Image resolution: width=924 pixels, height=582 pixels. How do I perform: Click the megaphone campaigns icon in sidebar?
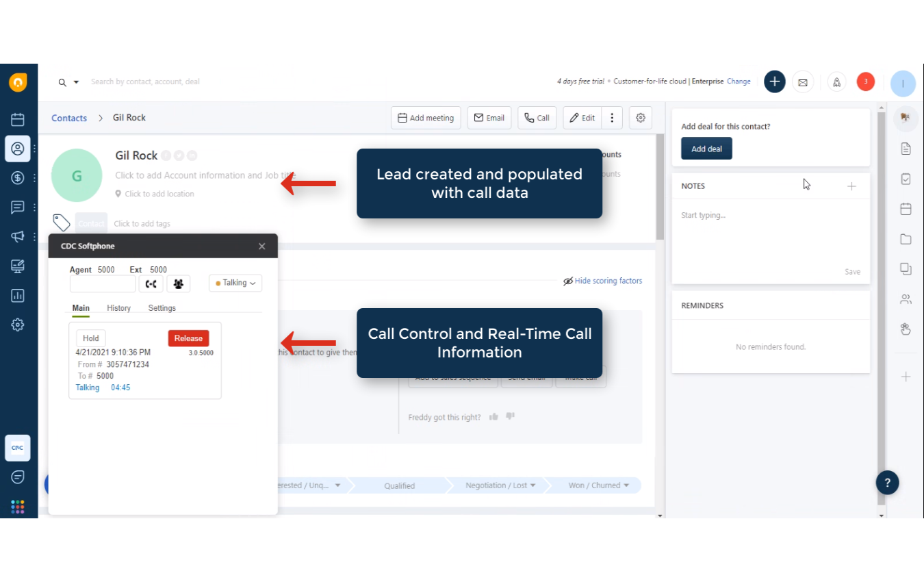tap(18, 236)
